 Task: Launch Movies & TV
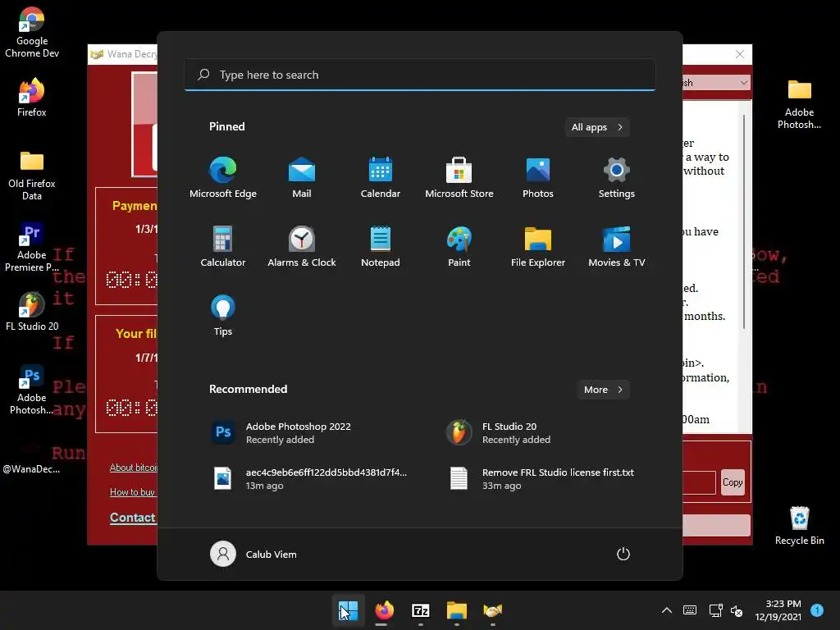[617, 246]
